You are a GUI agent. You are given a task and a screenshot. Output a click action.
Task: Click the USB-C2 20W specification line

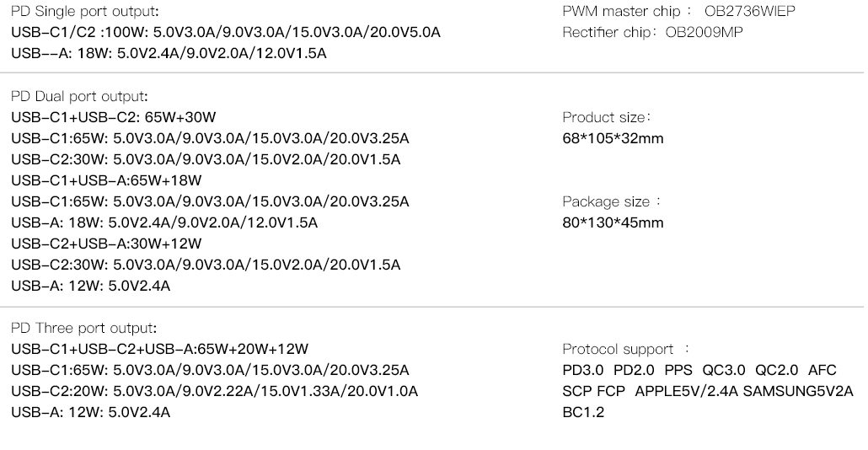[215, 391]
